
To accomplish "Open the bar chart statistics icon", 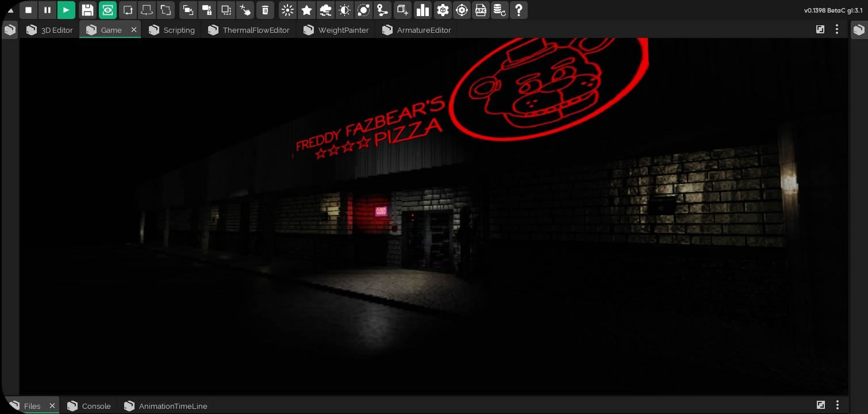I will pos(423,10).
